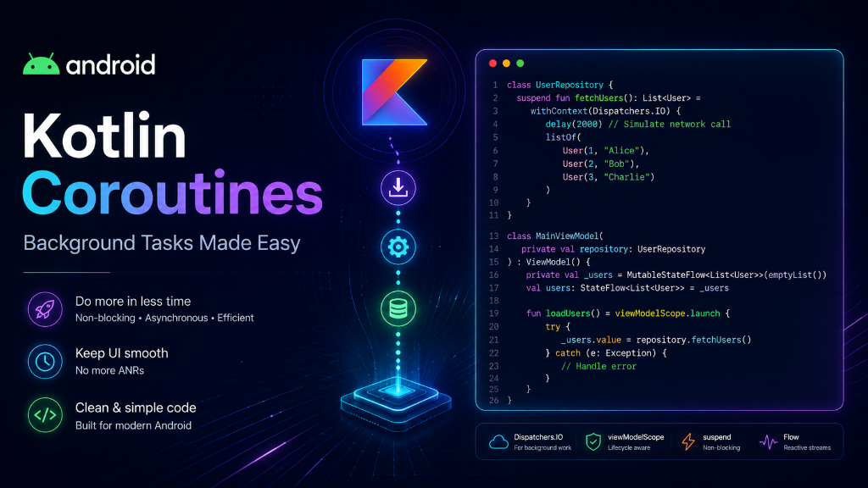Image resolution: width=868 pixels, height=488 pixels.
Task: Click the yellow dot in code window
Action: (x=506, y=63)
